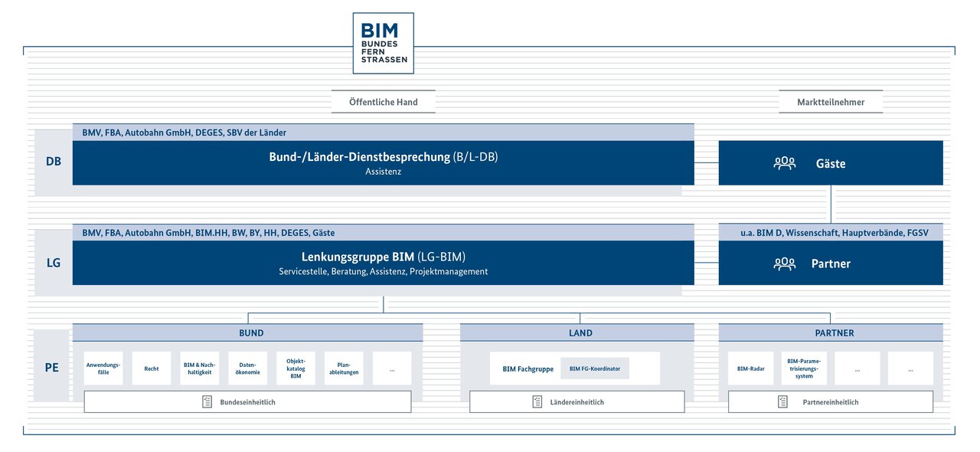Expand the Objektkatalog BIM entry
Image resolution: width=980 pixels, height=452 pixels.
coord(296,368)
